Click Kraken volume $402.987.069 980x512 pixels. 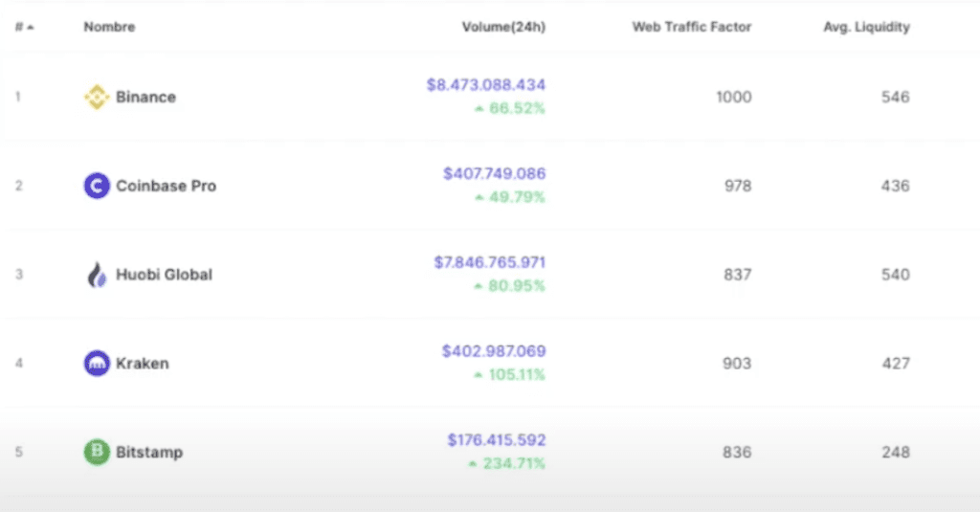[494, 350]
